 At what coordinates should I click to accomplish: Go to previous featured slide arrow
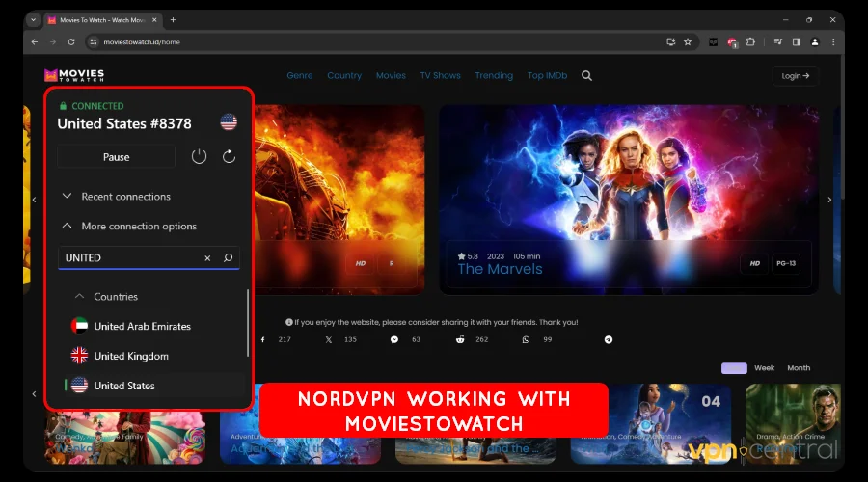[35, 200]
